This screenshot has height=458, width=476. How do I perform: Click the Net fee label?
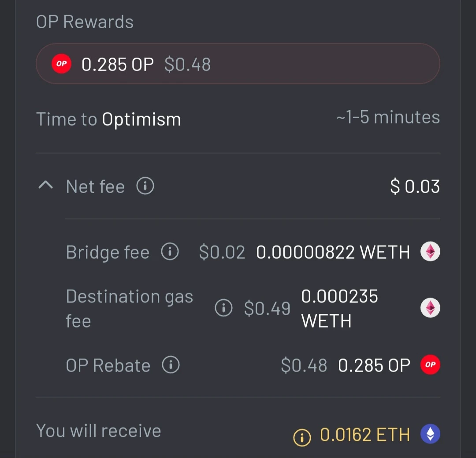click(95, 186)
